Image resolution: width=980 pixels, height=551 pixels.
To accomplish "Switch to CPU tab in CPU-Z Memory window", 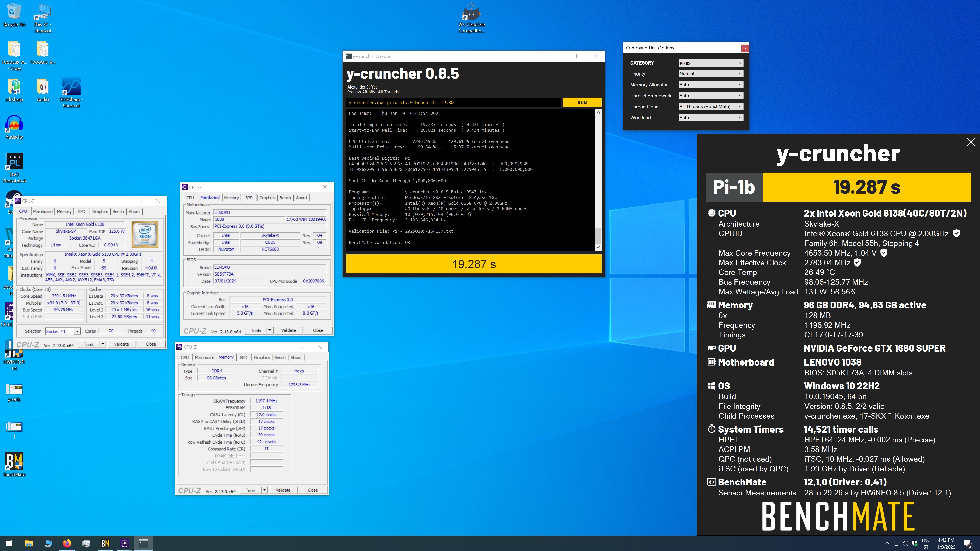I will click(185, 357).
